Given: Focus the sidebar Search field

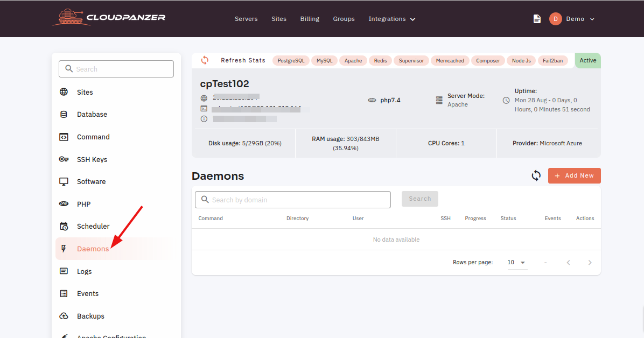Looking at the screenshot, I should [x=116, y=69].
